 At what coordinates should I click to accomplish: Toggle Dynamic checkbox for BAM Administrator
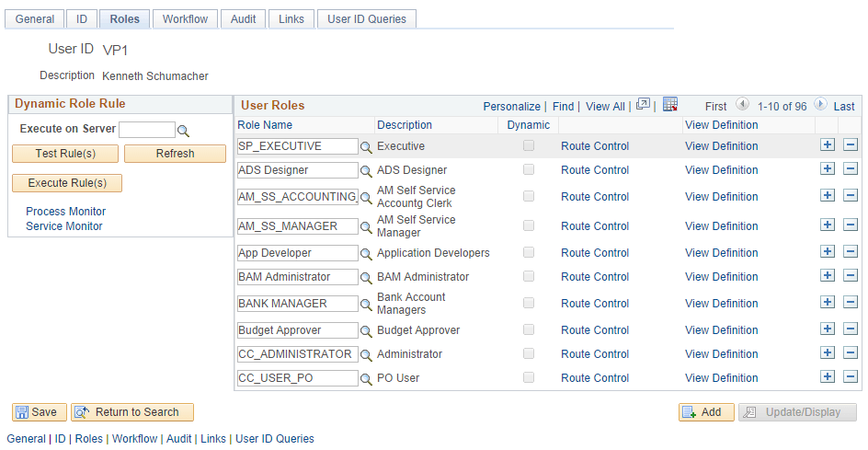pos(529,276)
